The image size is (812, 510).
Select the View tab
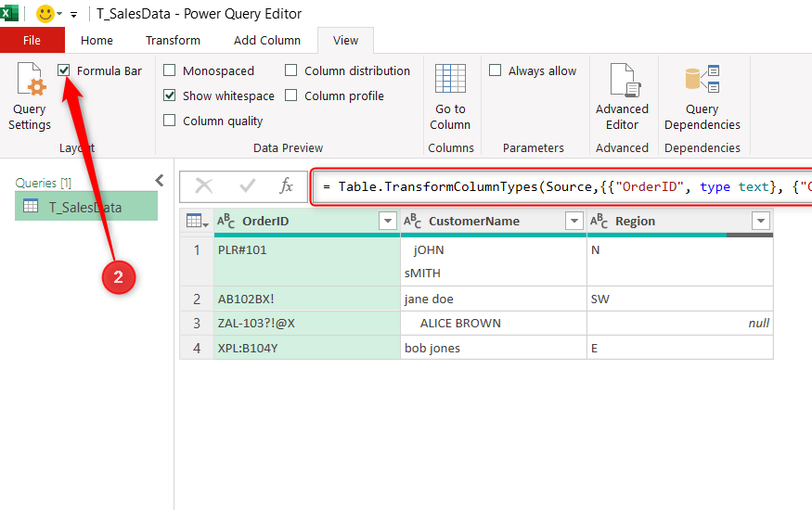click(x=345, y=41)
